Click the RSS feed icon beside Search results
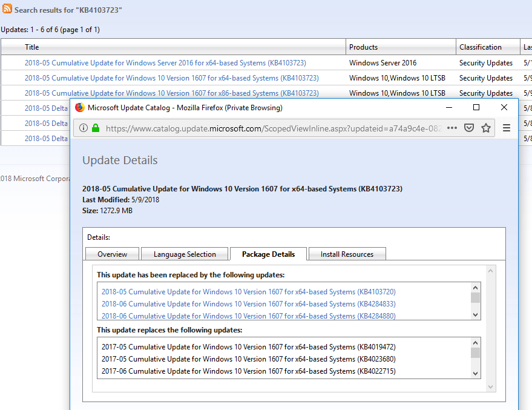 point(7,10)
